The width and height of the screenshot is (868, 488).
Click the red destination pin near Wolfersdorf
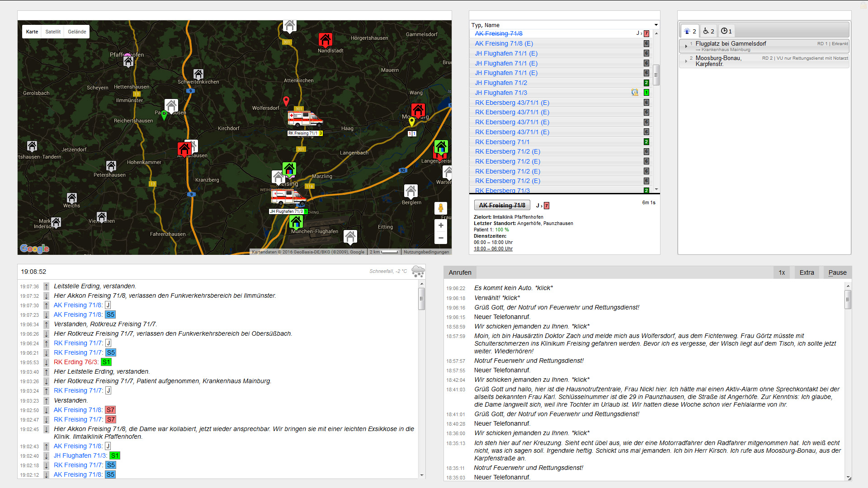pos(286,101)
